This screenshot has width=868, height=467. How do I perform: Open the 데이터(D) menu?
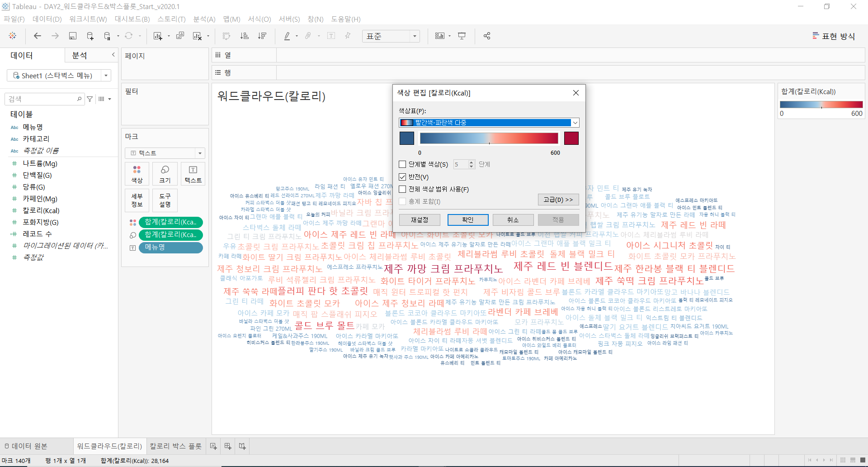coord(47,19)
